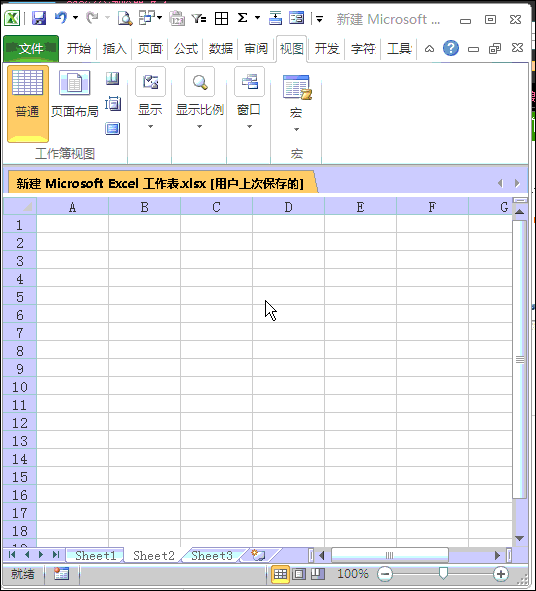This screenshot has width=536, height=591.
Task: Click the AutoSum sigma icon
Action: point(242,18)
